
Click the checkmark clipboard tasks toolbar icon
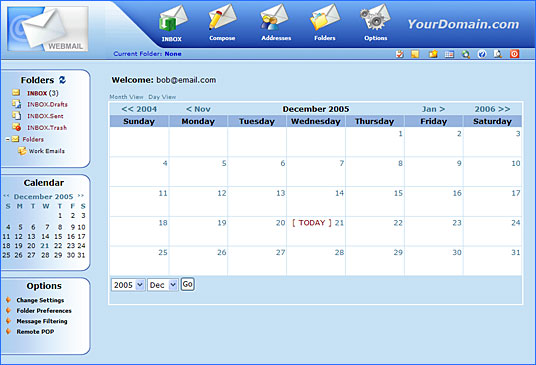pyautogui.click(x=400, y=54)
